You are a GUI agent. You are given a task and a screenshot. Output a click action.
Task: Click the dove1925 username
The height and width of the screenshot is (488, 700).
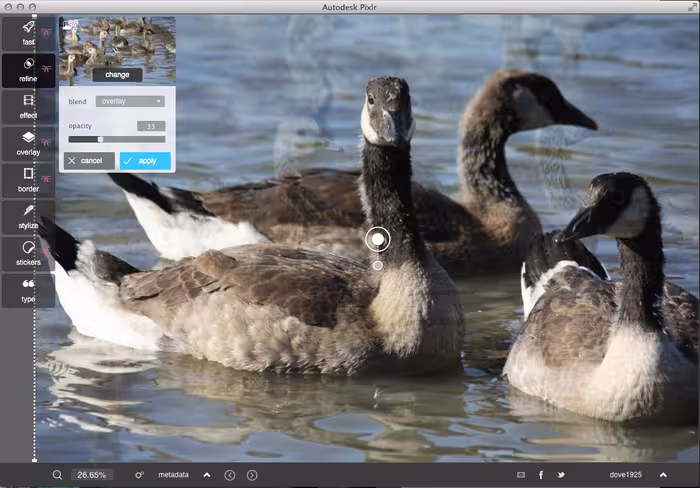click(x=625, y=475)
